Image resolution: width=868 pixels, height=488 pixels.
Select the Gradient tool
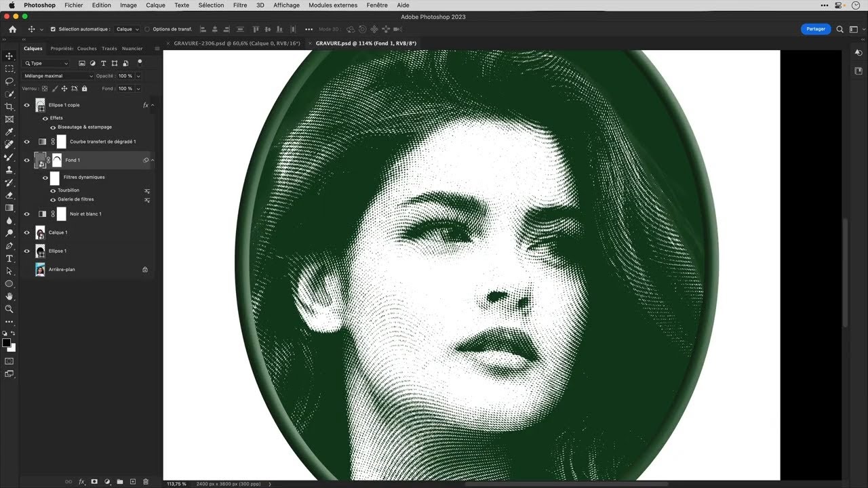[x=9, y=207]
